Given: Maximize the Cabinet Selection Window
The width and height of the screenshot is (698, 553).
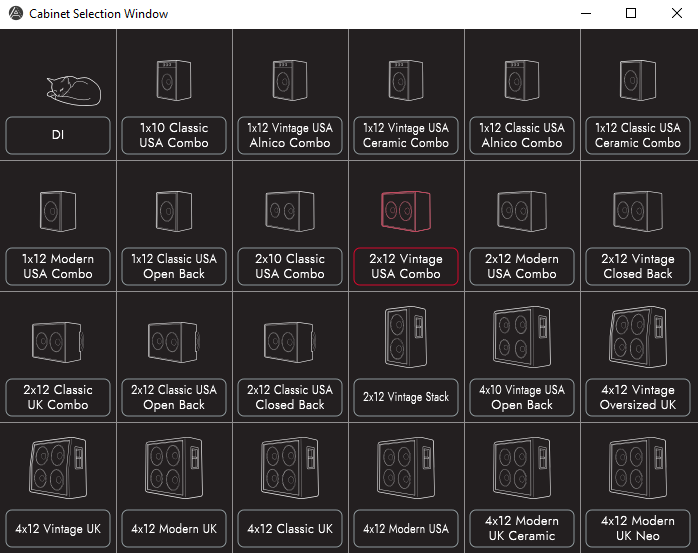Looking at the screenshot, I should click(631, 13).
